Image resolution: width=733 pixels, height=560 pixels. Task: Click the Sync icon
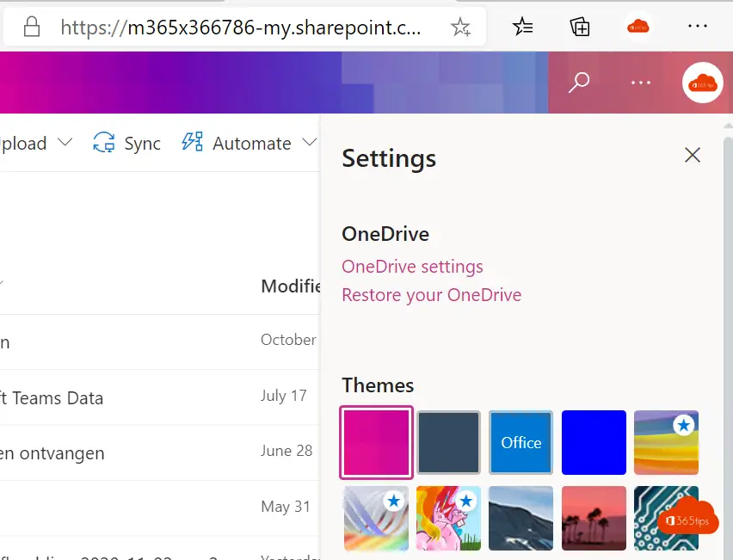click(x=104, y=143)
